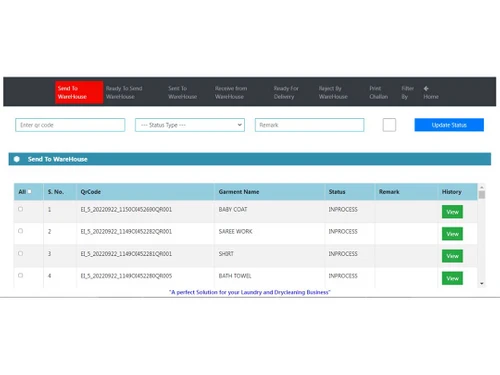Click the Update Status button
500x375 pixels.
coord(449,125)
